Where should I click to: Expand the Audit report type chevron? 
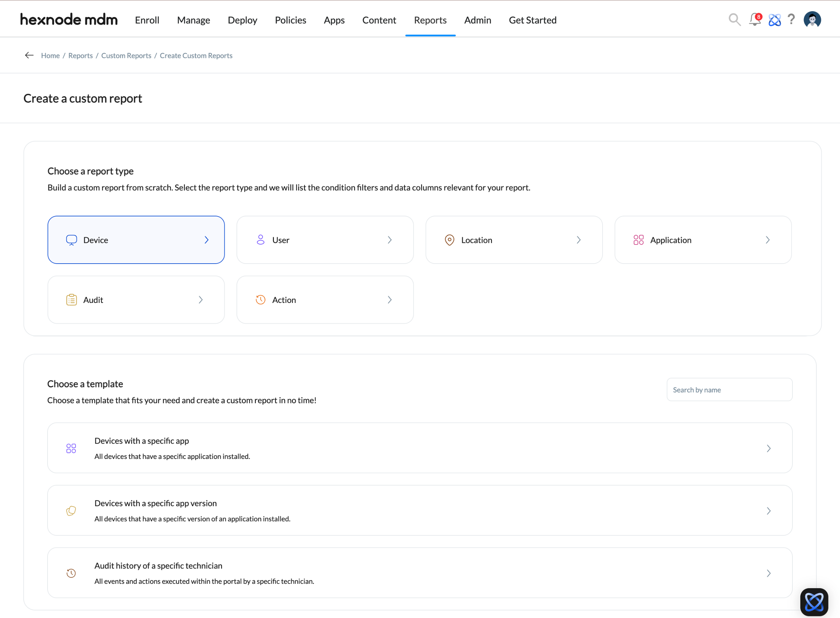pyautogui.click(x=200, y=300)
